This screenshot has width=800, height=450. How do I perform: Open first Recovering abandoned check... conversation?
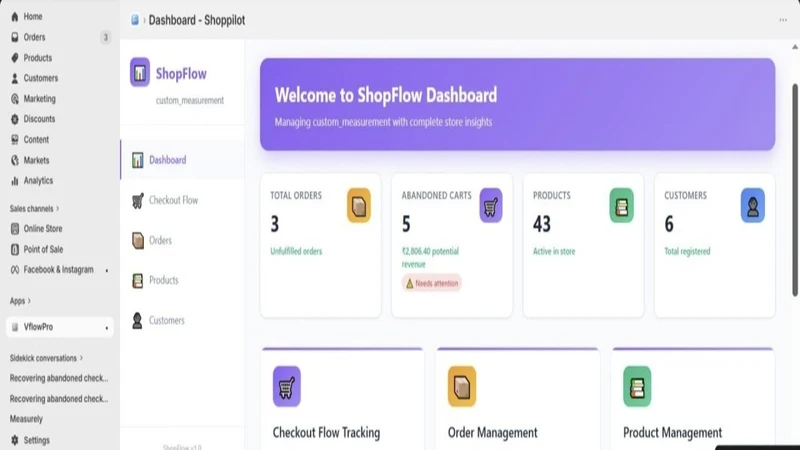click(x=59, y=379)
